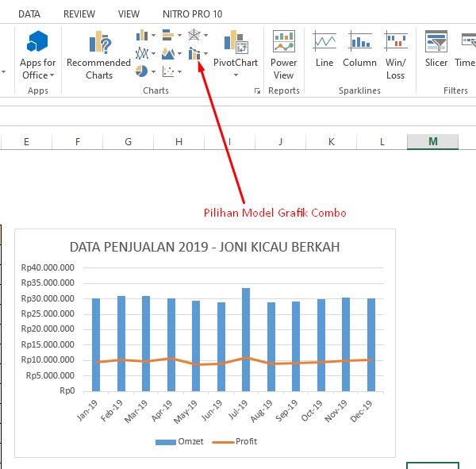The width and height of the screenshot is (476, 469).
Task: Insert a Radar/Stock chart icon
Action: pyautogui.click(x=194, y=35)
